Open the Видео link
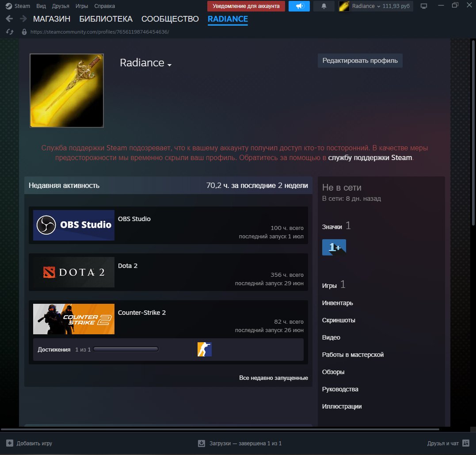Screen dimensions: 476x455 click(x=331, y=337)
